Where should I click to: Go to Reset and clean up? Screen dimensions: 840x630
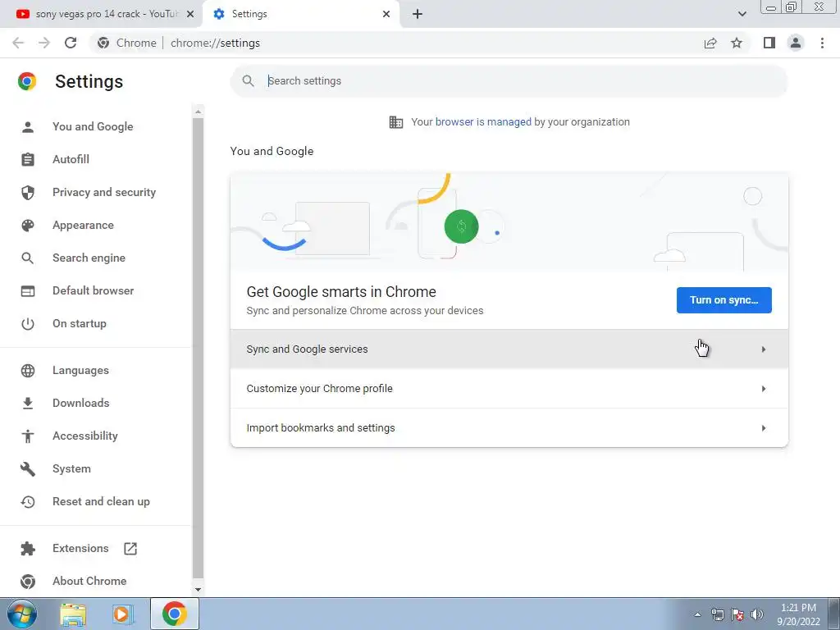point(101,501)
